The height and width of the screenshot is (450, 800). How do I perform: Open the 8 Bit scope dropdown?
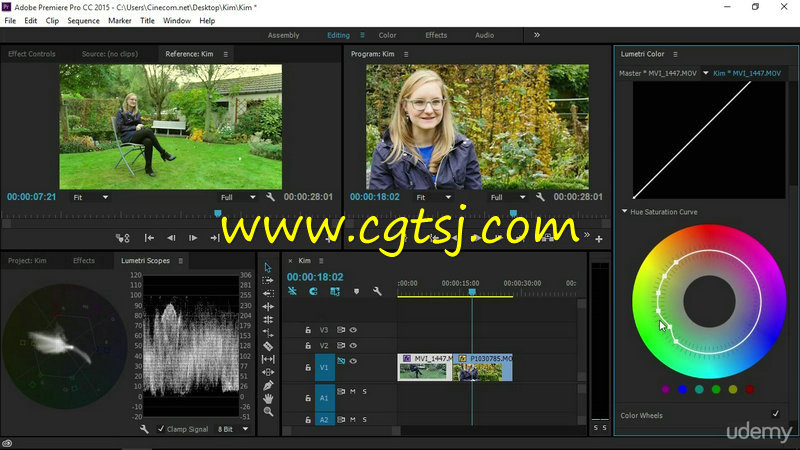(233, 429)
